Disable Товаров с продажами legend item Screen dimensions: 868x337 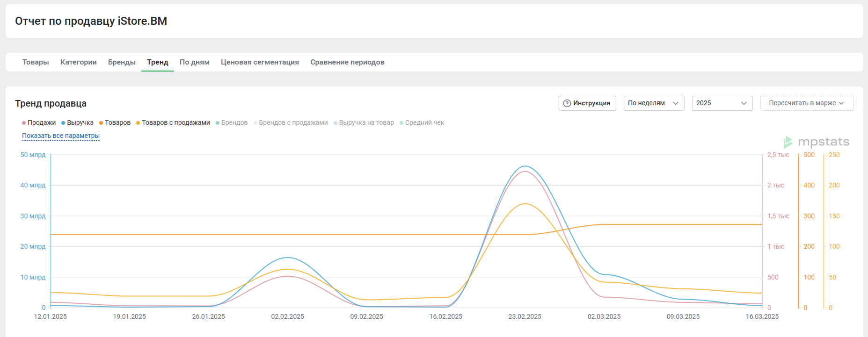(x=173, y=123)
